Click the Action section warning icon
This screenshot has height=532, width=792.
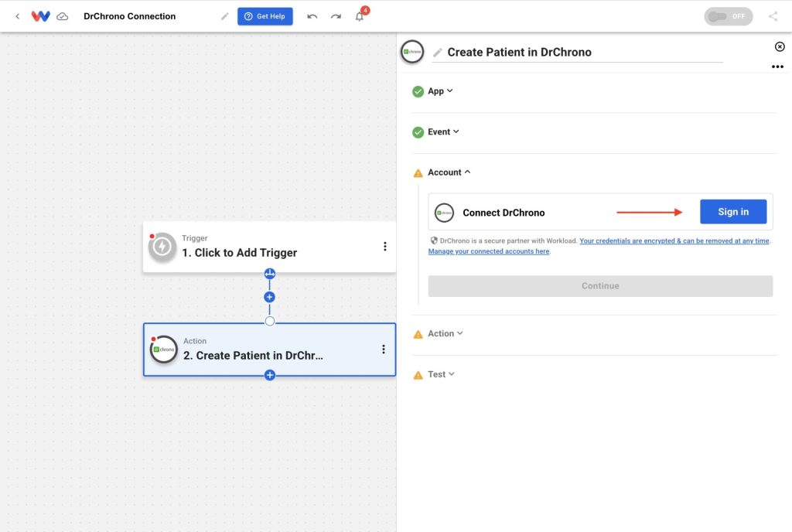click(x=418, y=334)
